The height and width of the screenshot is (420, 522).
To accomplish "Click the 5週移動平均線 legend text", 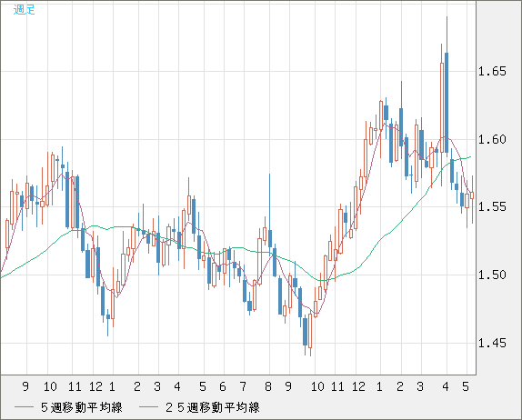I will click(x=82, y=407).
